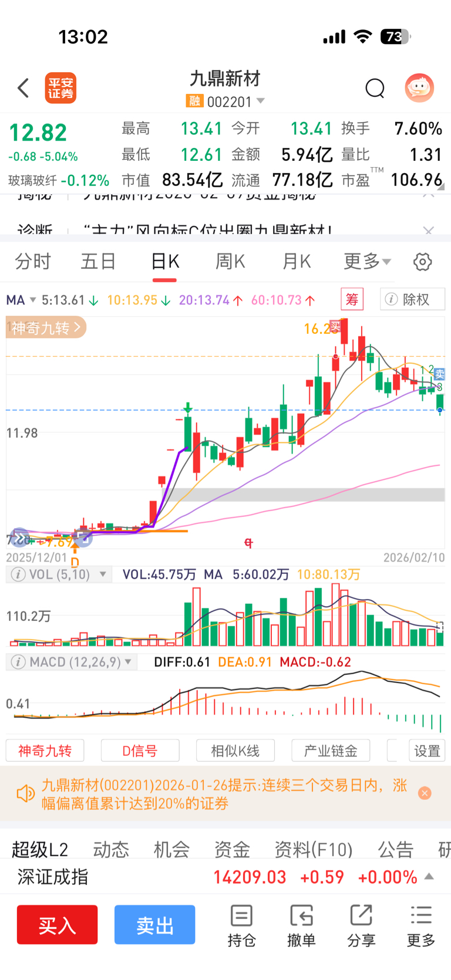Open the 诊断 headline about 九鼎新材
Viewport: 451px width, 980px height.
pyautogui.click(x=208, y=230)
